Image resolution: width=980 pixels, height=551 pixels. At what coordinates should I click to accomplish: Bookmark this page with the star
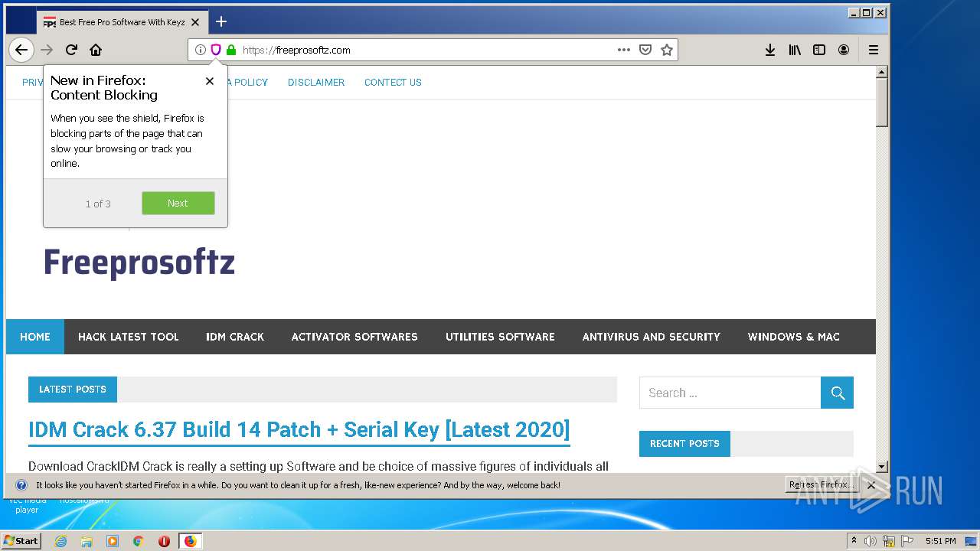click(667, 50)
